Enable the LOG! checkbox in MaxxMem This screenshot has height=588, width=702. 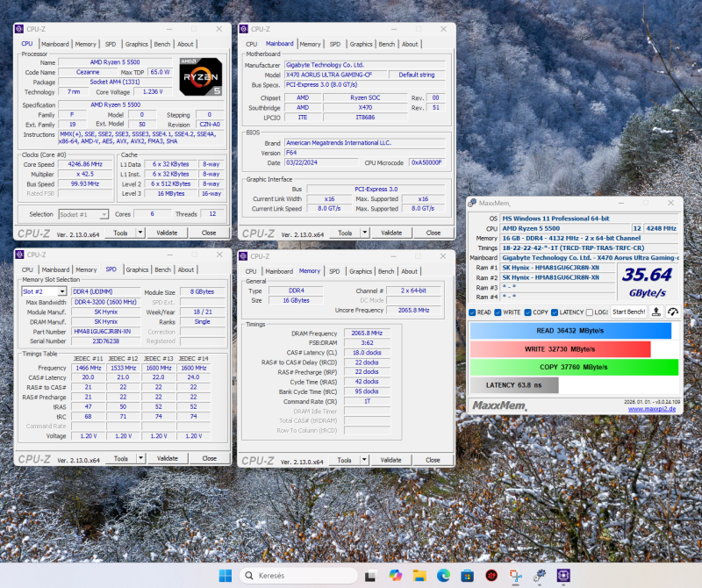[590, 312]
